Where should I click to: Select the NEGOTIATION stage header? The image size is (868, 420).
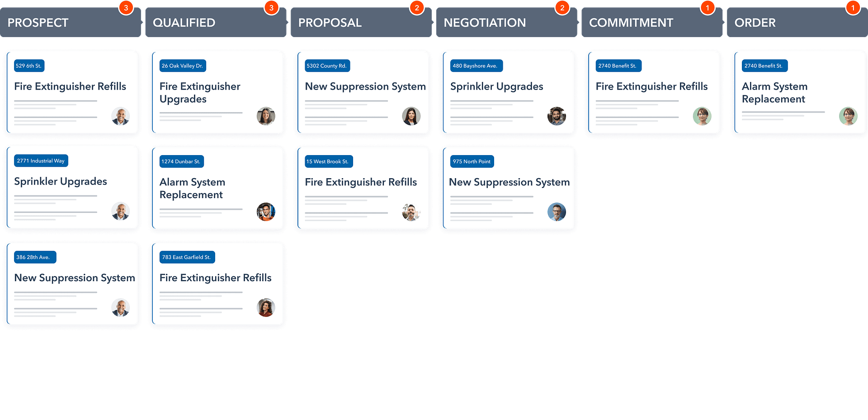507,22
